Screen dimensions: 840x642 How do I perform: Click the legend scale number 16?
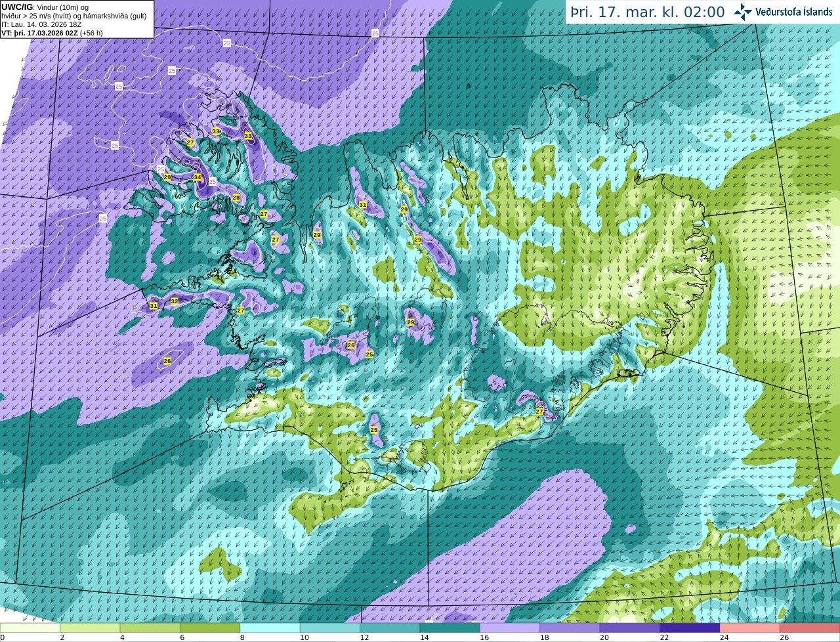[484, 637]
